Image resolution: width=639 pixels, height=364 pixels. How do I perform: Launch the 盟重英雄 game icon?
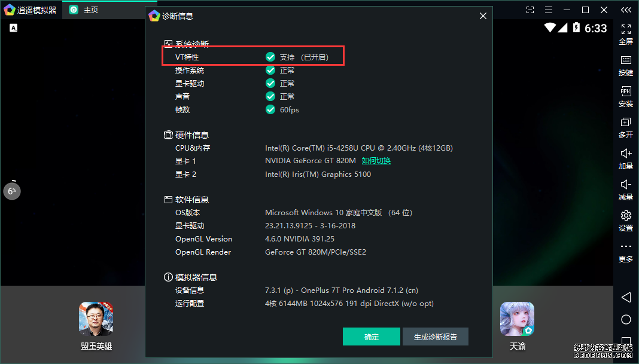96,326
